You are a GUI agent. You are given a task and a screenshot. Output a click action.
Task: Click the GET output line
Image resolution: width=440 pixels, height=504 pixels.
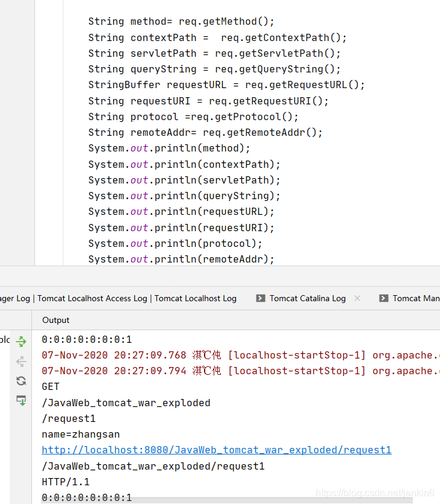[x=51, y=387]
